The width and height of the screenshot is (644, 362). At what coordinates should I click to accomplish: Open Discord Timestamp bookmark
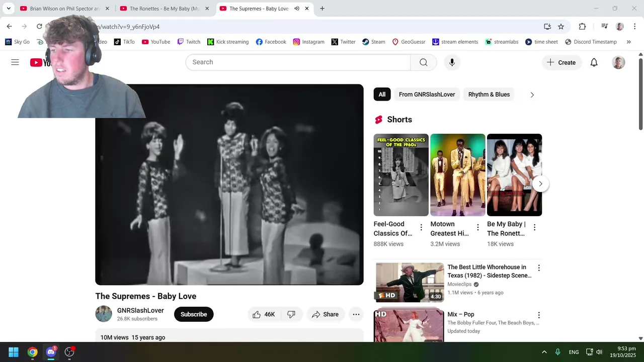[x=591, y=42]
